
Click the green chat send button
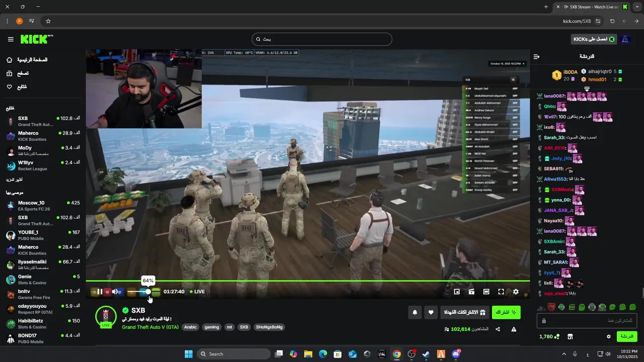click(x=627, y=336)
